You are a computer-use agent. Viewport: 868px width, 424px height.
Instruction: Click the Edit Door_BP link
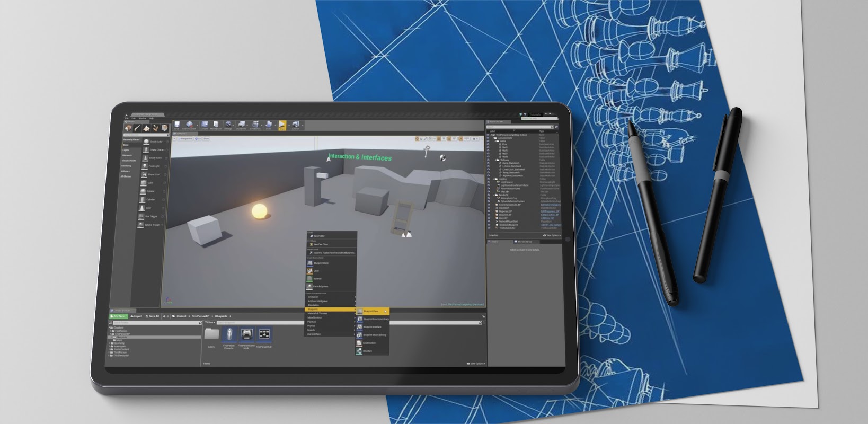[x=547, y=218]
